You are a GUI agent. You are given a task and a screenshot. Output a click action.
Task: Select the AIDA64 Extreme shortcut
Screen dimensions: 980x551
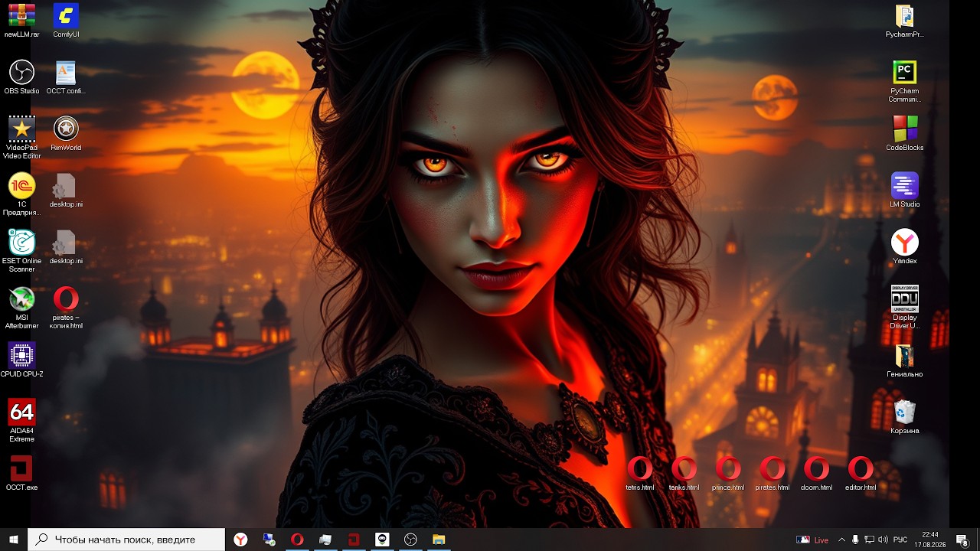click(21, 420)
